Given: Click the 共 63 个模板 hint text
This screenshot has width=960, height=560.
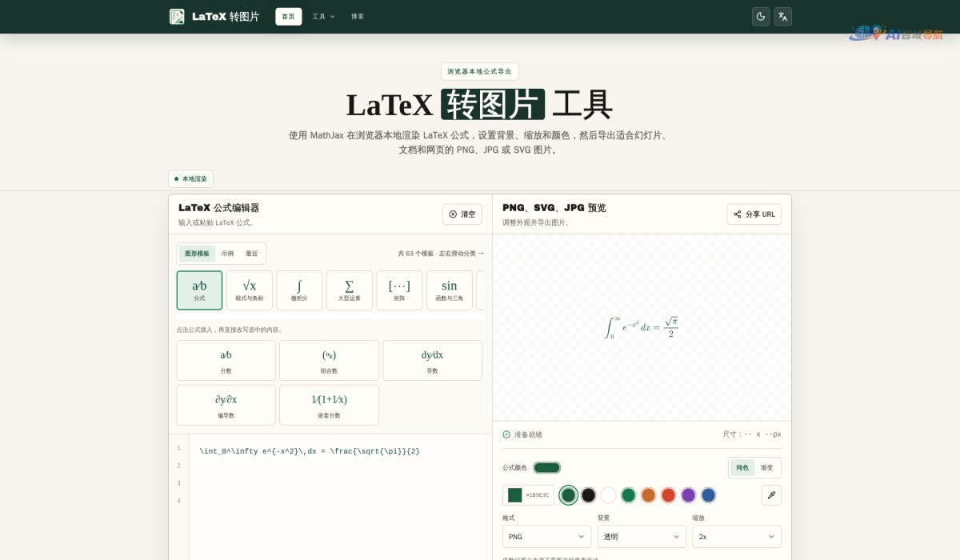Looking at the screenshot, I should tap(441, 254).
